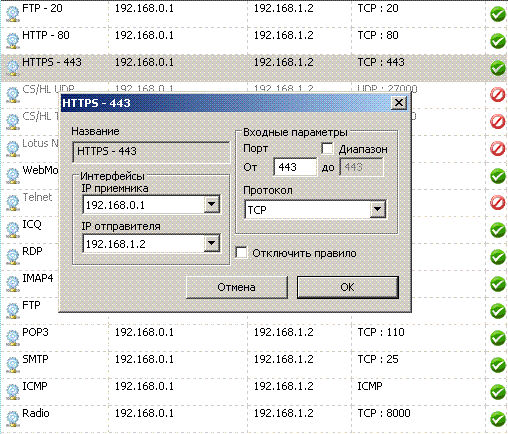The height and width of the screenshot is (434, 508).
Task: Click the gear icon next to Radio rule
Action: (x=13, y=419)
